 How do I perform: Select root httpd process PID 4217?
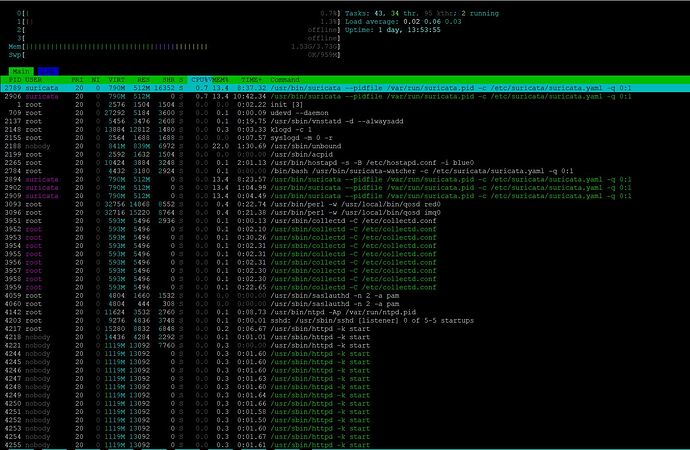coord(187,329)
